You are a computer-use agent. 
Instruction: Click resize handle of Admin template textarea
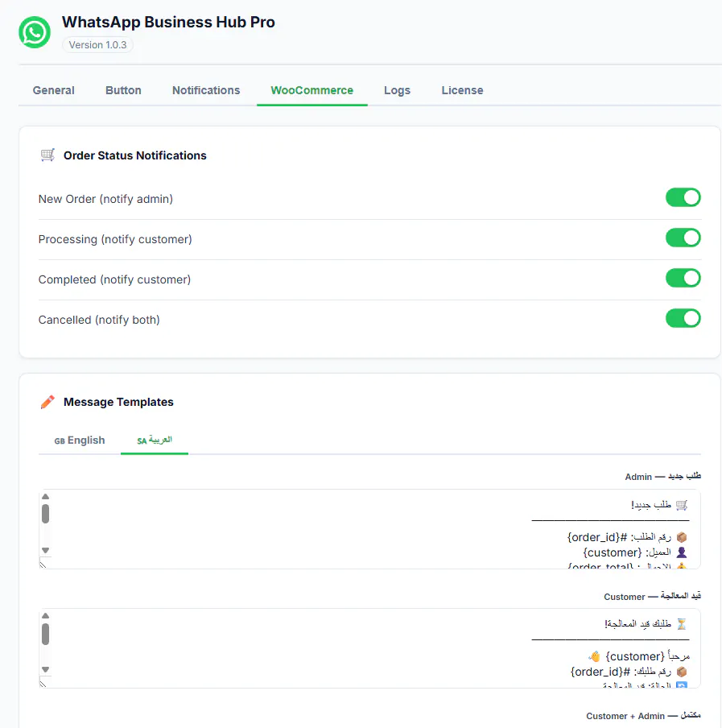(x=43, y=565)
